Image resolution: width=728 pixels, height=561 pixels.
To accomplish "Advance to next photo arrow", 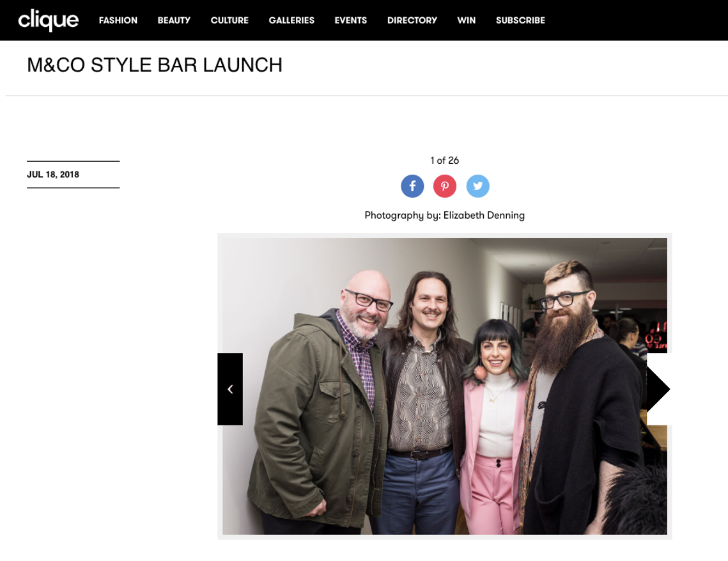I will (659, 389).
